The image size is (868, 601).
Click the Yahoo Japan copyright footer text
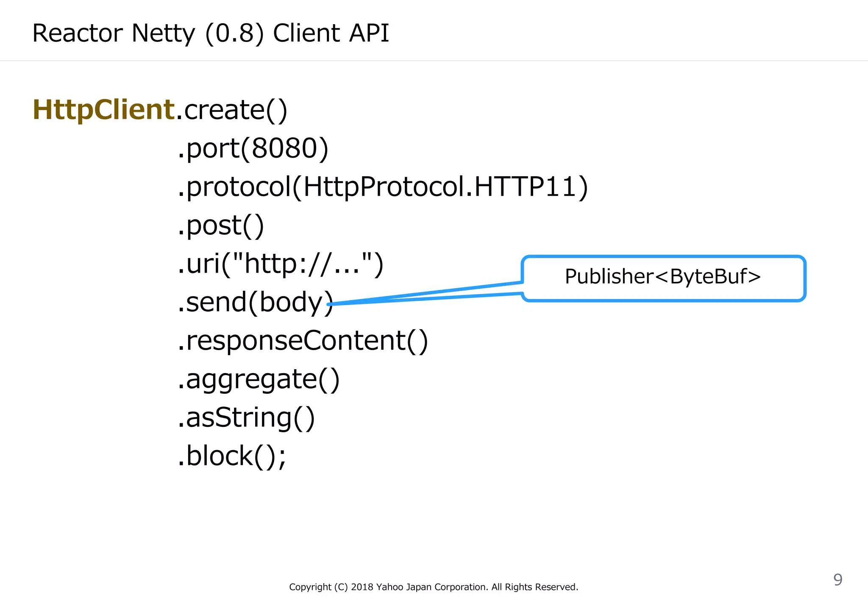click(x=433, y=587)
